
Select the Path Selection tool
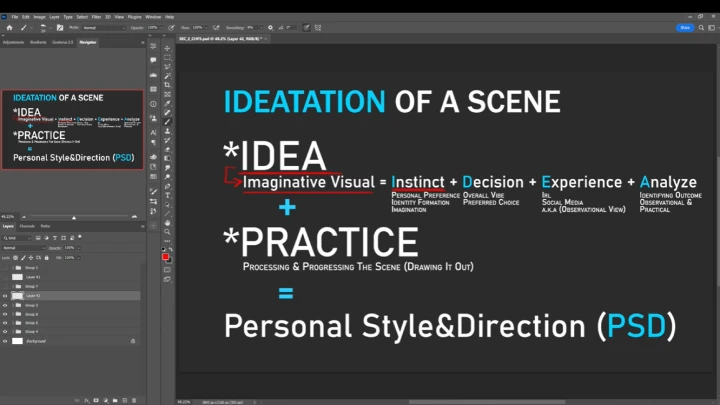(x=167, y=205)
